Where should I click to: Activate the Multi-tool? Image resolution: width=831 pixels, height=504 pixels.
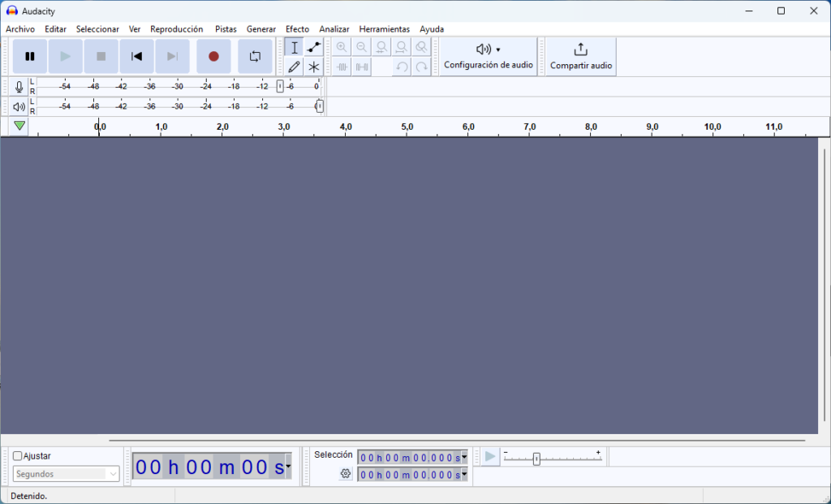(x=313, y=67)
